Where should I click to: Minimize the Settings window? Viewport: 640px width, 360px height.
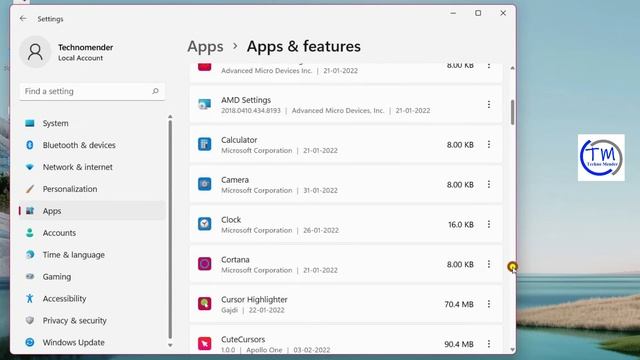pos(453,13)
